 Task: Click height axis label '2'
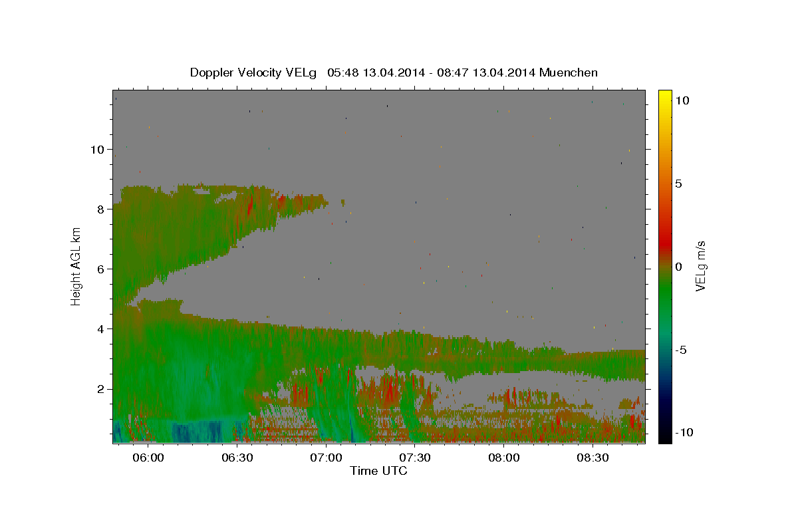click(101, 389)
